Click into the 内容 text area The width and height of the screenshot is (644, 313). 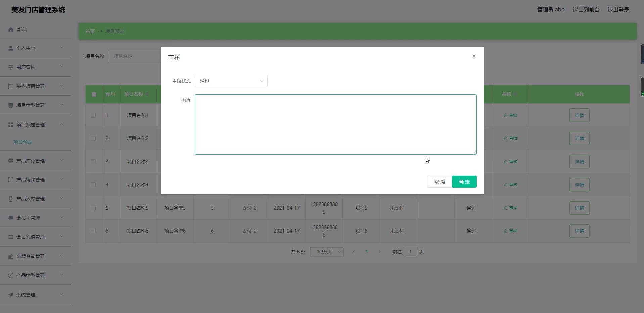click(335, 125)
